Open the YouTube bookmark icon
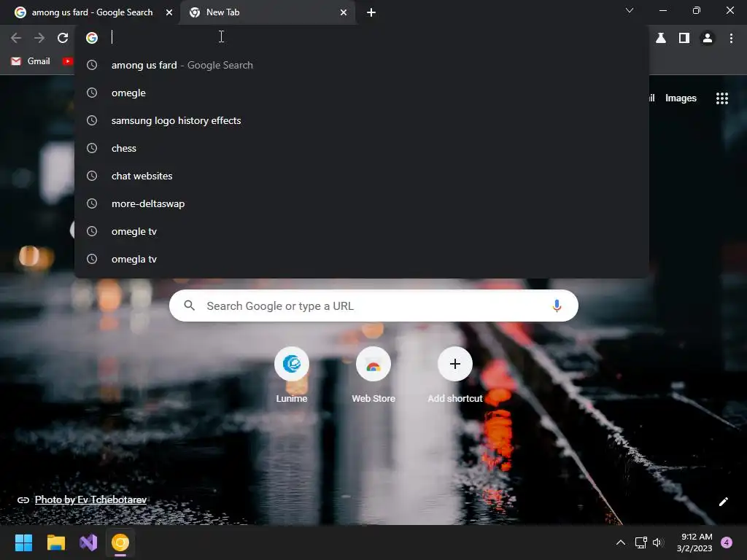The image size is (747, 560). pyautogui.click(x=68, y=61)
